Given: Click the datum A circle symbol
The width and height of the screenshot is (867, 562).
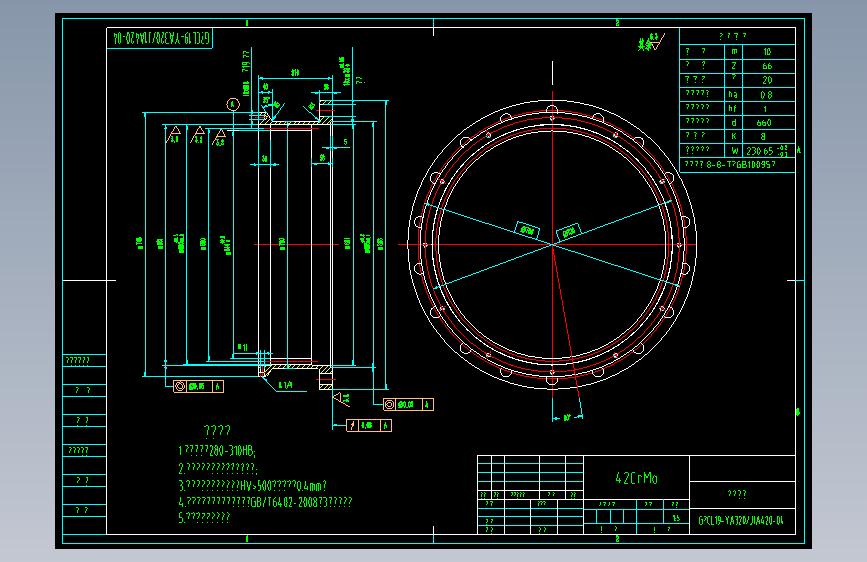Looking at the screenshot, I should pyautogui.click(x=233, y=104).
